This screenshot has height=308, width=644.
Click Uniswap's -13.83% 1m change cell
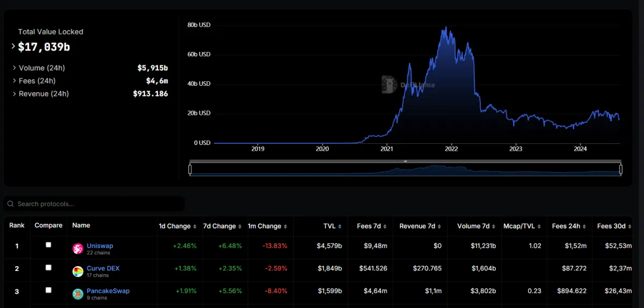[x=275, y=246]
